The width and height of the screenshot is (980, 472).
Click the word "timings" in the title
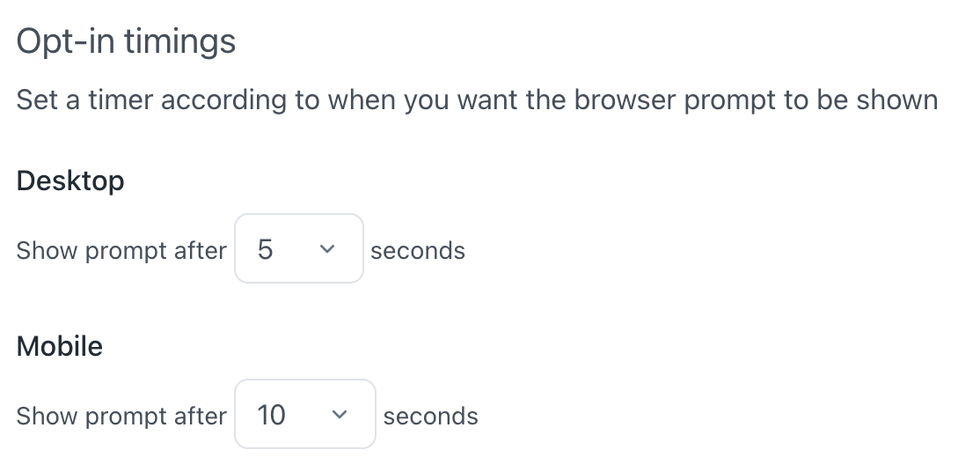tap(179, 41)
